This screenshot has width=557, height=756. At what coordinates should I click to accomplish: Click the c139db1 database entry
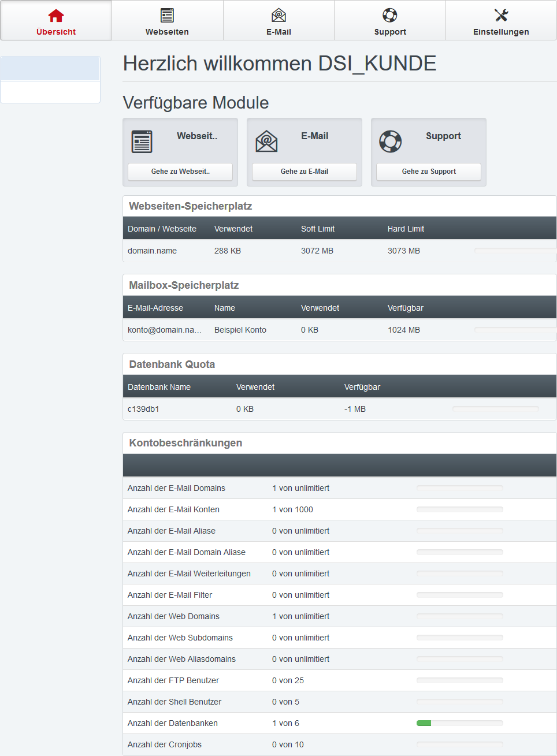pos(143,409)
